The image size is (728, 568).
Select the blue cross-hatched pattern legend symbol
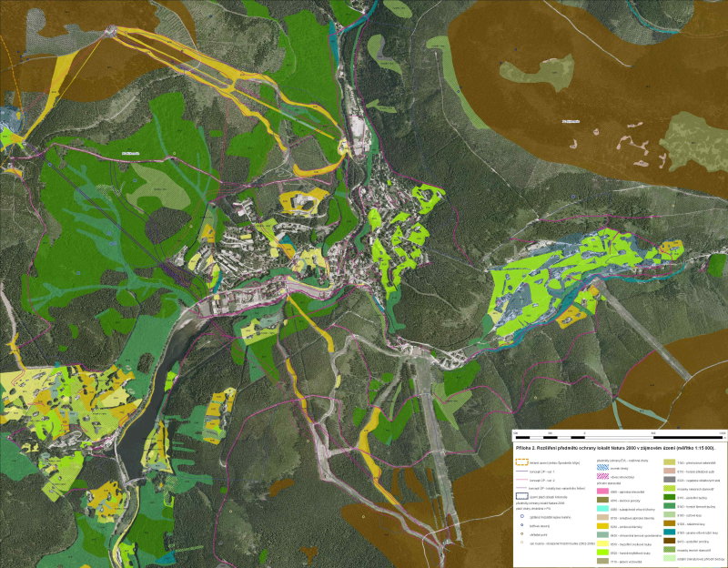pyautogui.click(x=602, y=467)
